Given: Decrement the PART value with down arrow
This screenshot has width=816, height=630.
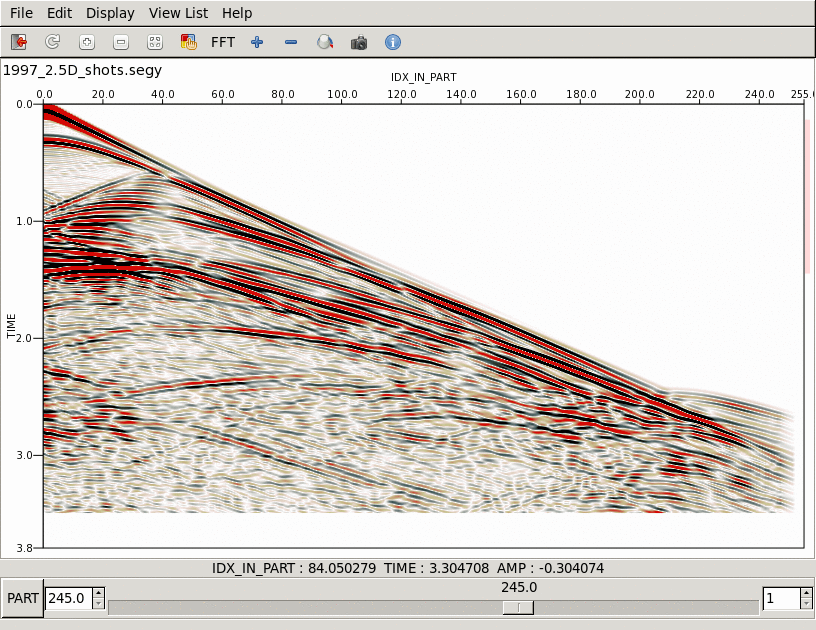Looking at the screenshot, I should (99, 604).
